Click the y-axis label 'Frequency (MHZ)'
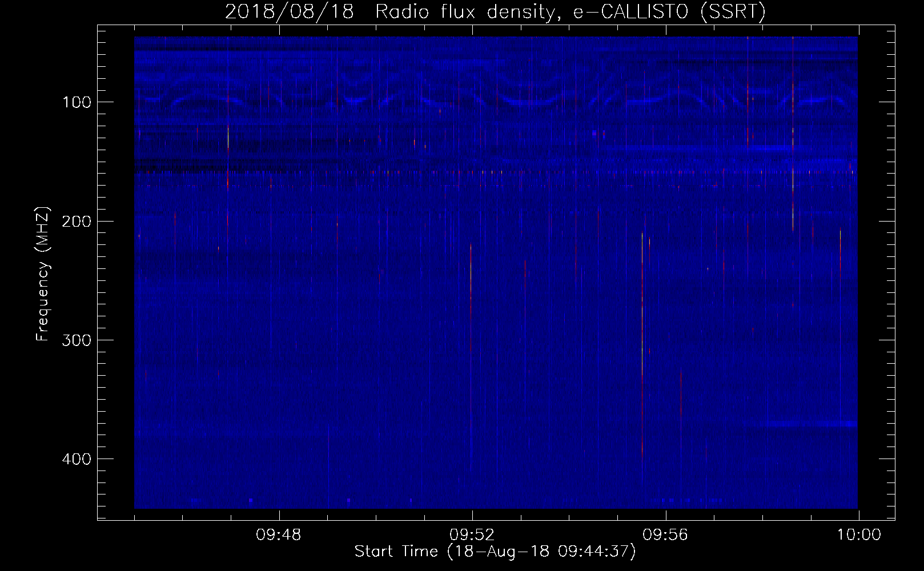This screenshot has height=571, width=924. click(x=43, y=274)
